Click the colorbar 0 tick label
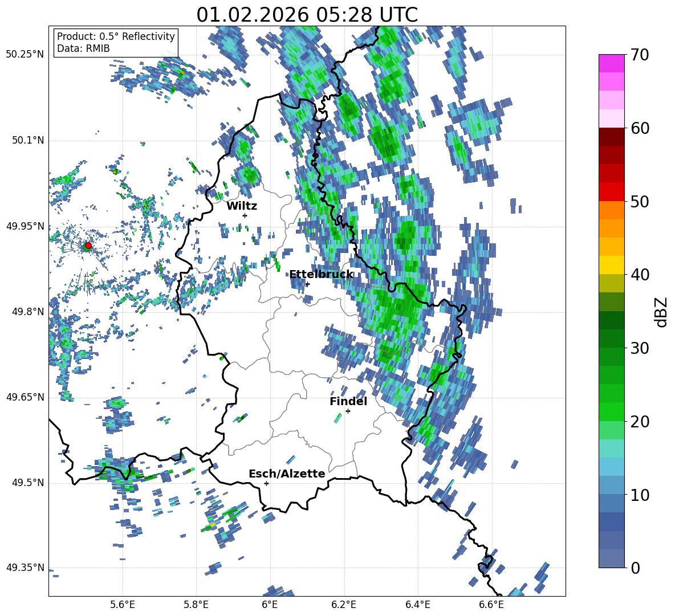Screen dimensions: 675x616 [x=635, y=568]
